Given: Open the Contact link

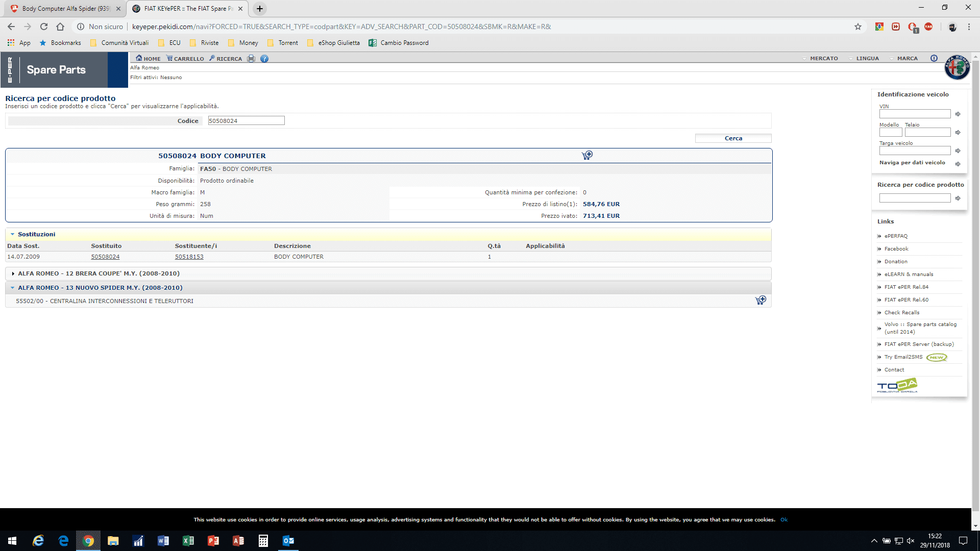Looking at the screenshot, I should coord(894,370).
